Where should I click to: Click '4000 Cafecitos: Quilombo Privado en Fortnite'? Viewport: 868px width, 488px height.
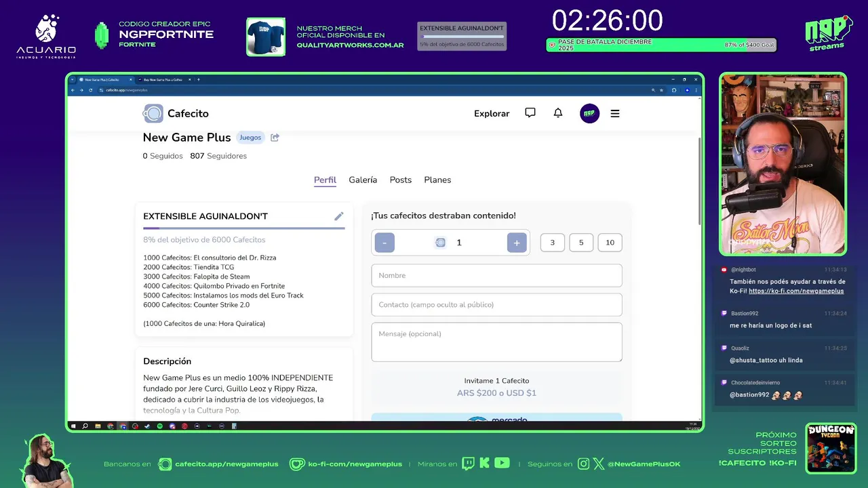(x=214, y=286)
